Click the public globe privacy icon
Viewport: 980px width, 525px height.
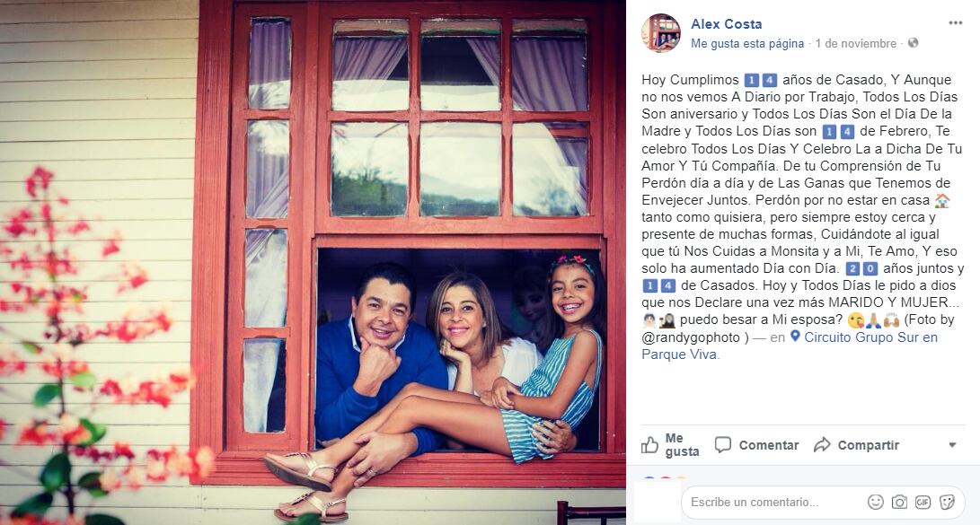(x=914, y=43)
